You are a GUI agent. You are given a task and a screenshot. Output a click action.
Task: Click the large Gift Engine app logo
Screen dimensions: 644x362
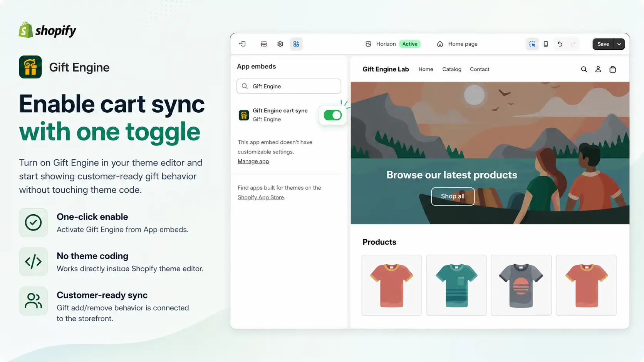point(30,67)
